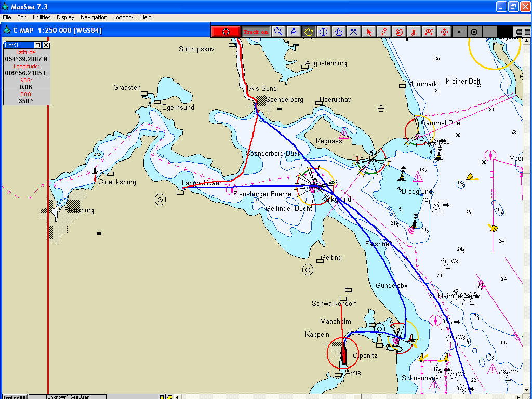Click the latitude value 054°39.2887 N
Image resolution: width=532 pixels, height=399 pixels.
(26, 59)
